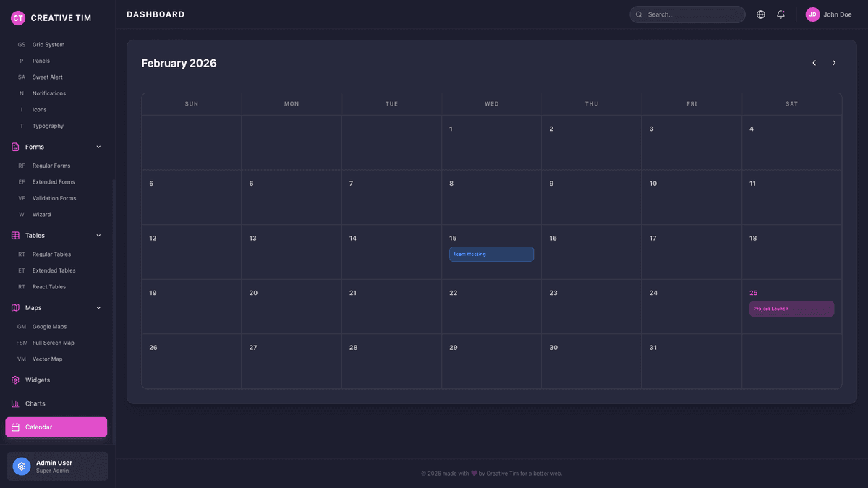Image resolution: width=868 pixels, height=488 pixels.
Task: Select the Typography sidebar item
Action: [x=48, y=125]
